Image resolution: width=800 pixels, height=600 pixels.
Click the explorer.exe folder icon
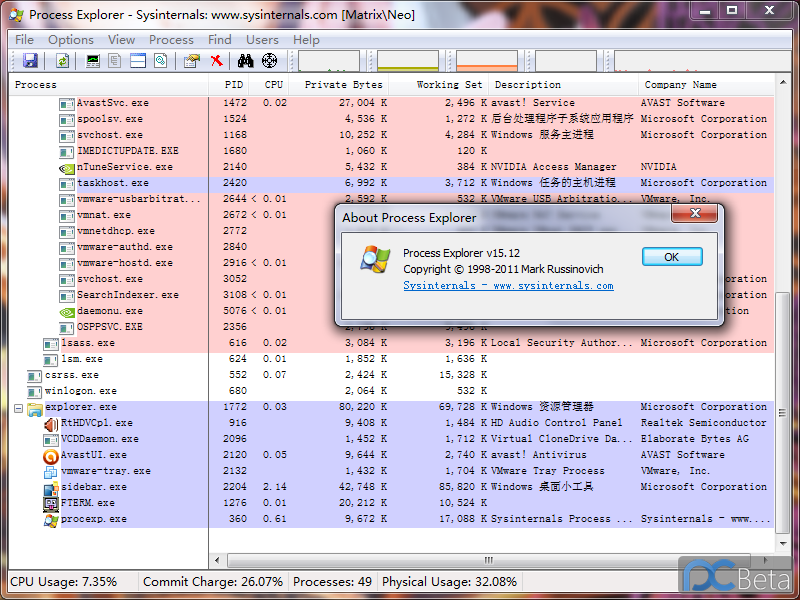click(35, 409)
